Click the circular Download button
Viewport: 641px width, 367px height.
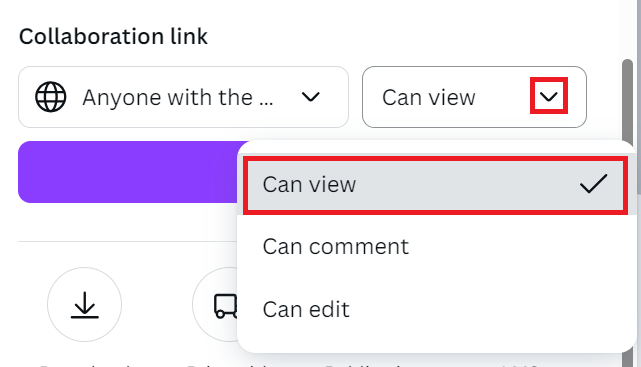coord(84,304)
